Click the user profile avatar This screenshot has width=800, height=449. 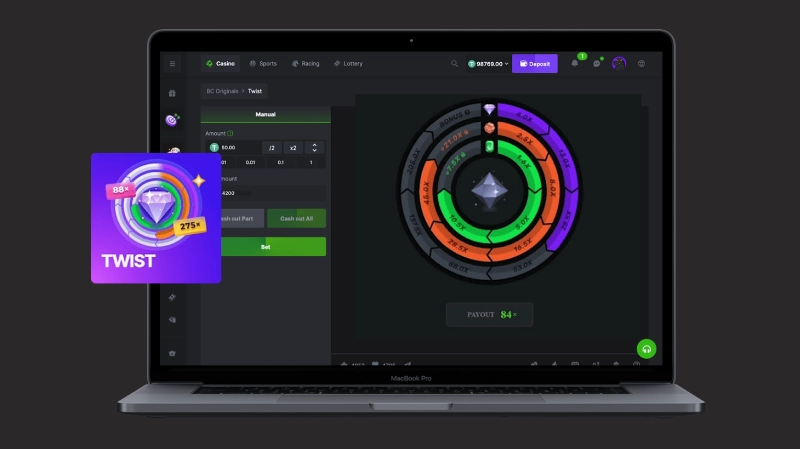pyautogui.click(x=619, y=63)
